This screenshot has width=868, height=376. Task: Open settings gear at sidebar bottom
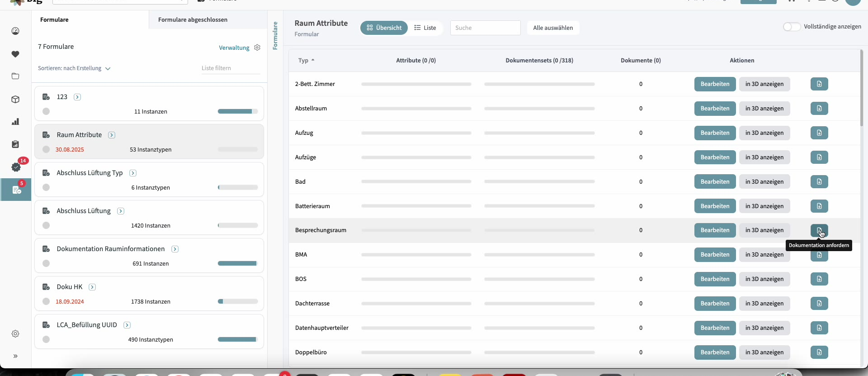15,333
